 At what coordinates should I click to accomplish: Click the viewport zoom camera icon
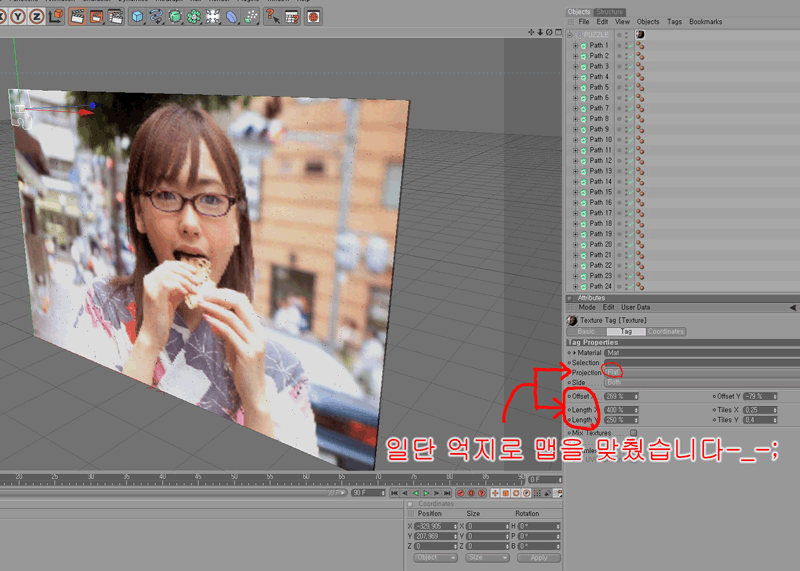coord(540,32)
